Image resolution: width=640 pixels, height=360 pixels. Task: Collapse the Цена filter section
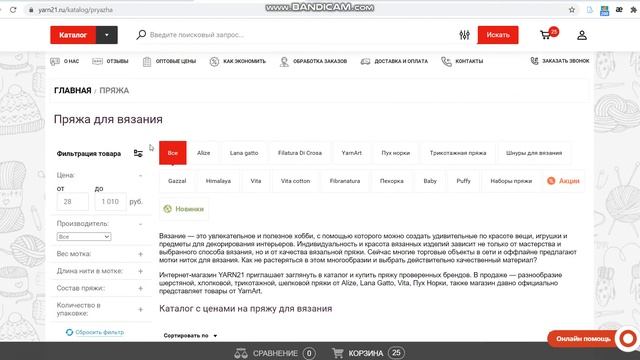[140, 176]
